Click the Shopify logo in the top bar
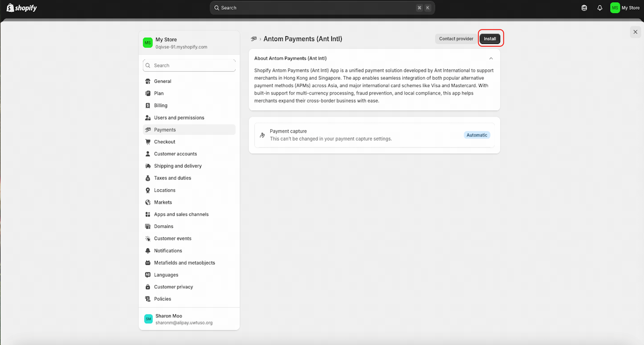The image size is (644, 345). pos(22,8)
